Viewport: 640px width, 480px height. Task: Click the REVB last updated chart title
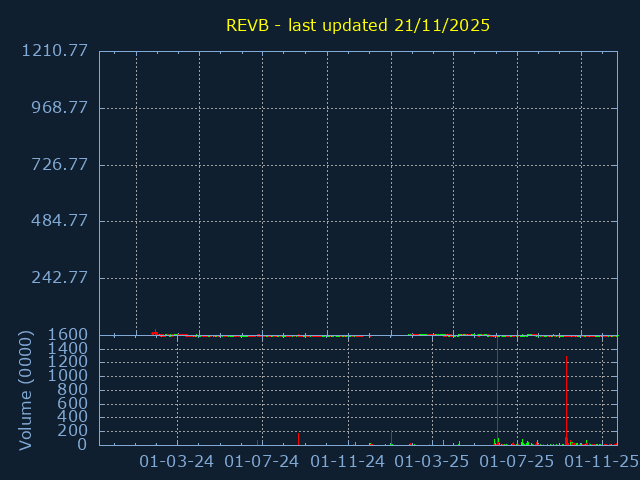[358, 25]
